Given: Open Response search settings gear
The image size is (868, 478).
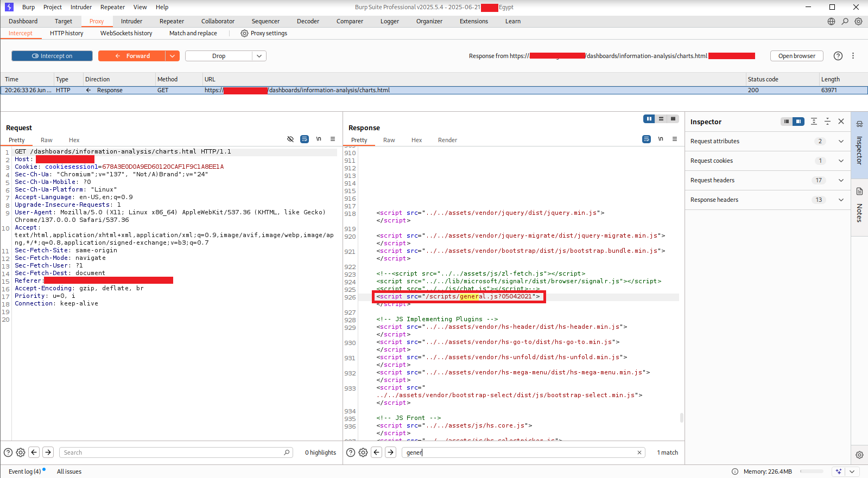Looking at the screenshot, I should click(363, 452).
